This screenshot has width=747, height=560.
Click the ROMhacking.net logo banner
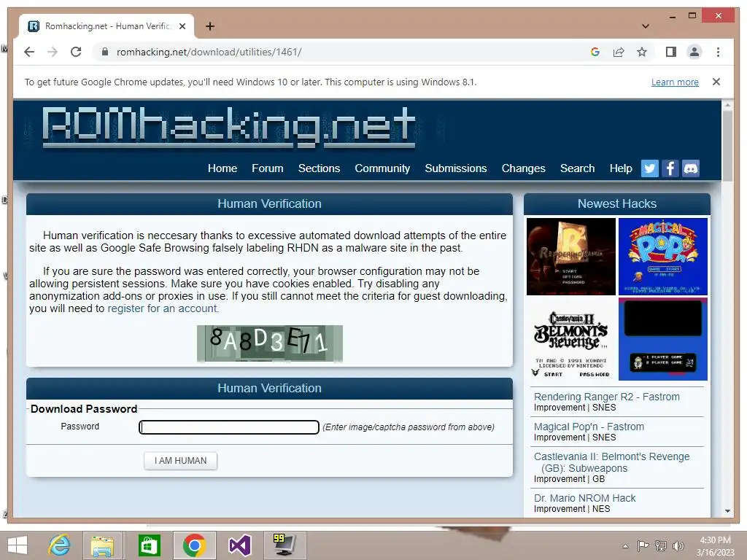click(229, 126)
